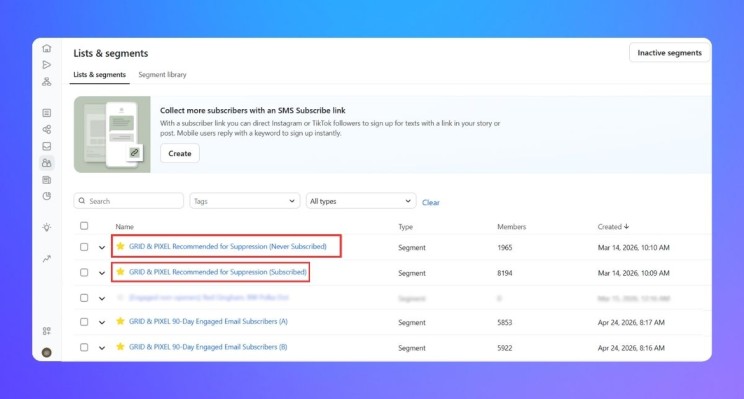Click the Members column header
The height and width of the screenshot is (399, 744).
coord(512,227)
